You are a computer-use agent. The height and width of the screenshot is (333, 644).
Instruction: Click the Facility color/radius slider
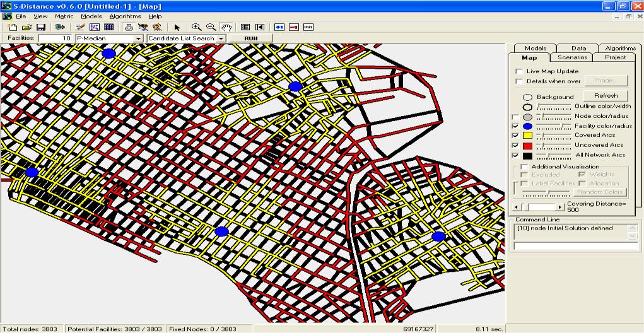click(554, 126)
